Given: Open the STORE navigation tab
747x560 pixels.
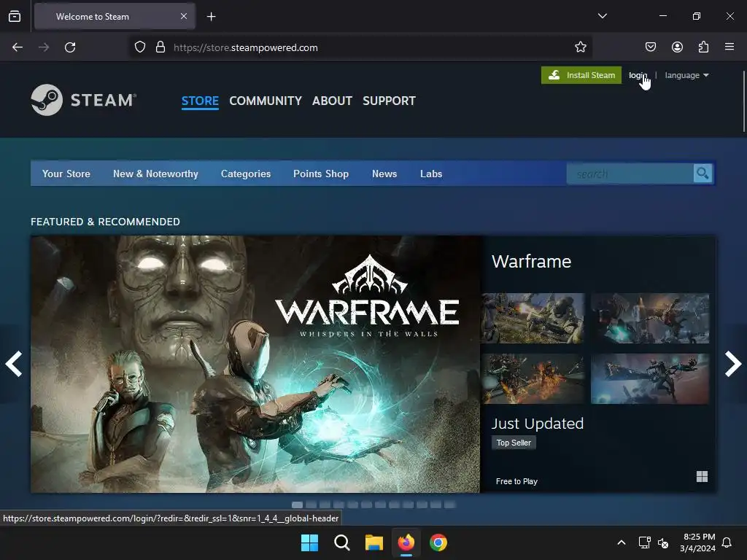Looking at the screenshot, I should click(x=200, y=101).
